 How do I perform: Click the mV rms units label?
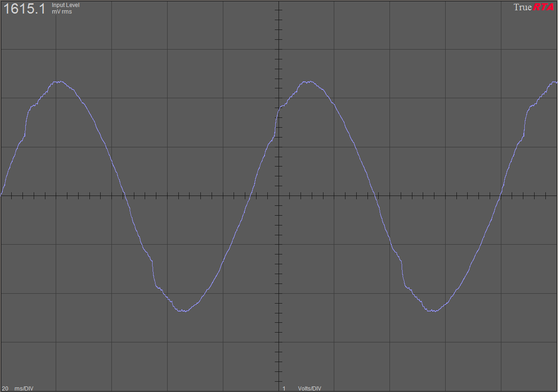coord(62,12)
